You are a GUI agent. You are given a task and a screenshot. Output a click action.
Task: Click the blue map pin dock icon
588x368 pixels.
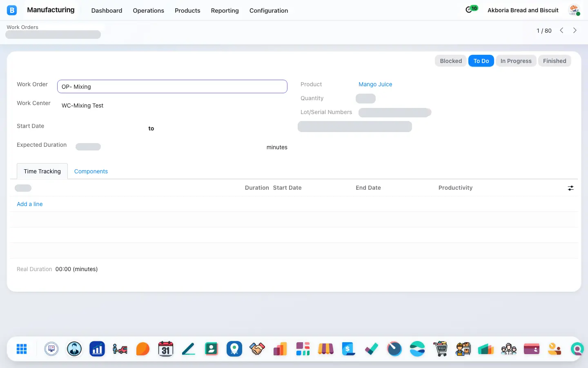coord(234,349)
